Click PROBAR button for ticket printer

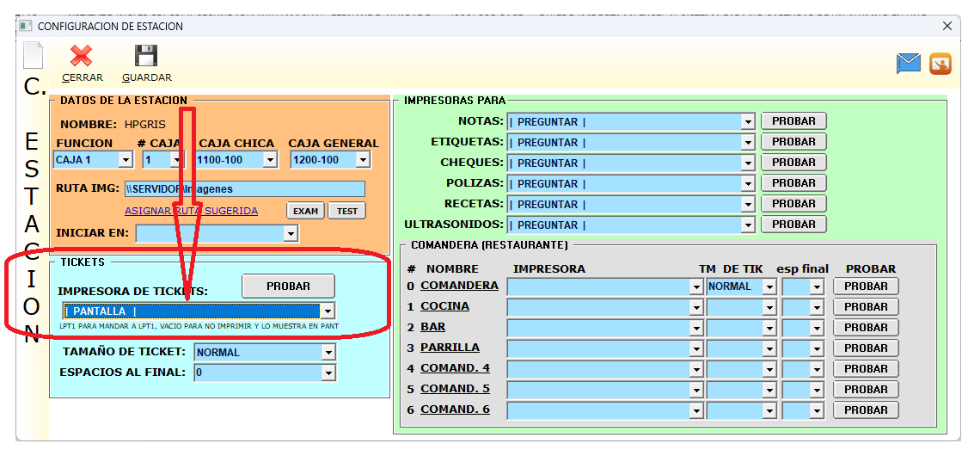(288, 286)
